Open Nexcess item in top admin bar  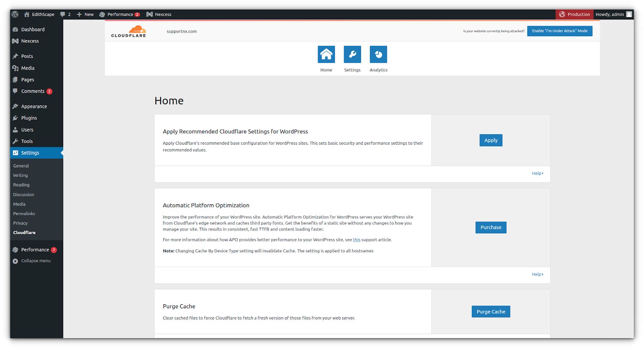[x=159, y=14]
